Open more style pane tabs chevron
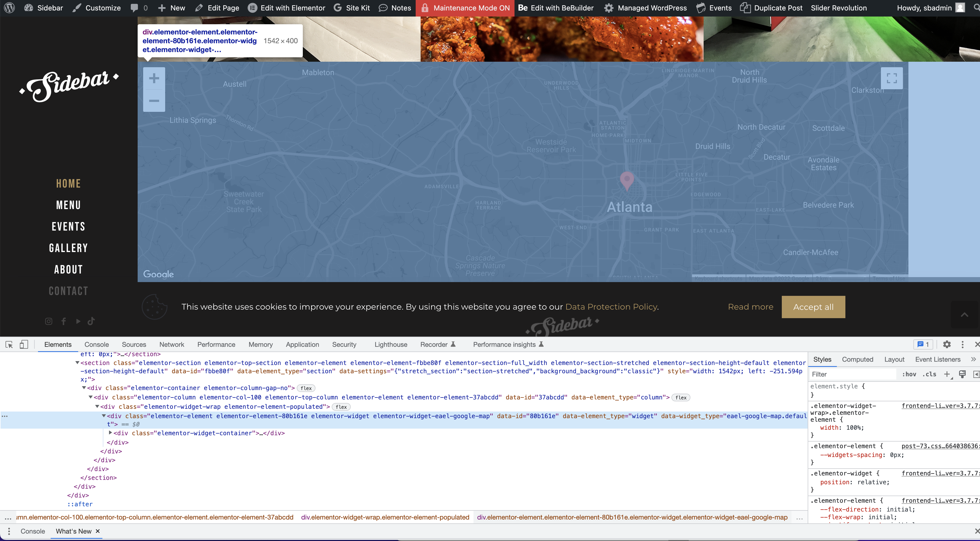This screenshot has height=541, width=980. [974, 359]
